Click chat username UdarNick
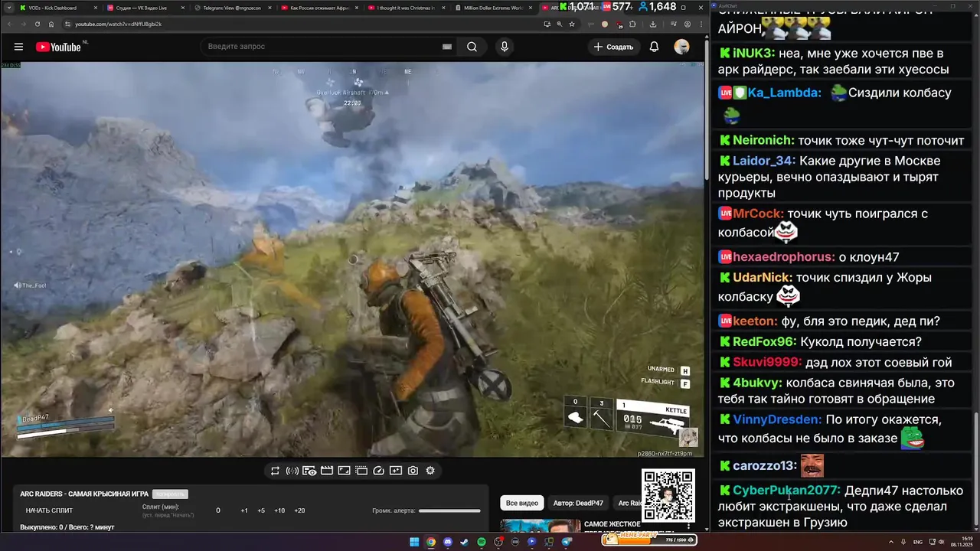This screenshot has height=551, width=980. click(x=763, y=278)
